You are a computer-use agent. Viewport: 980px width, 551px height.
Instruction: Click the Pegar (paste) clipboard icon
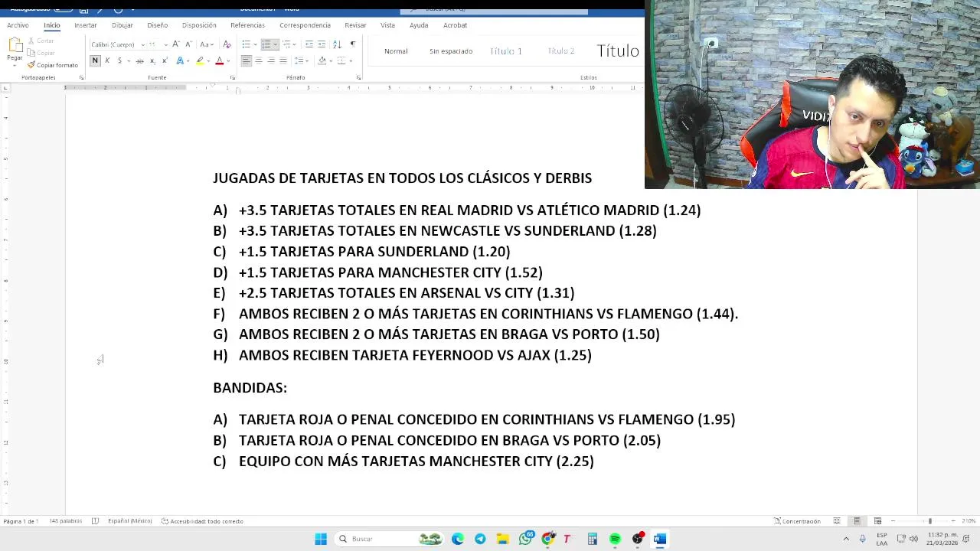[15, 43]
